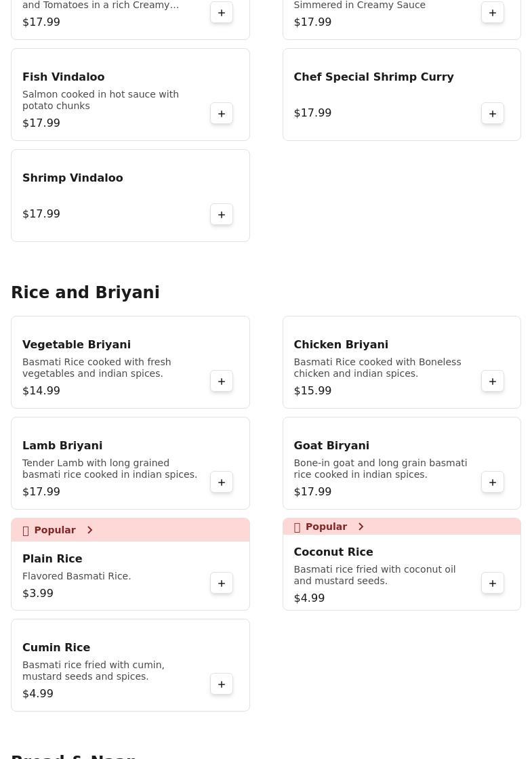Image resolution: width=532 pixels, height=759 pixels.
Task: Select the Lamb Briyani description text
Action: point(110,469)
